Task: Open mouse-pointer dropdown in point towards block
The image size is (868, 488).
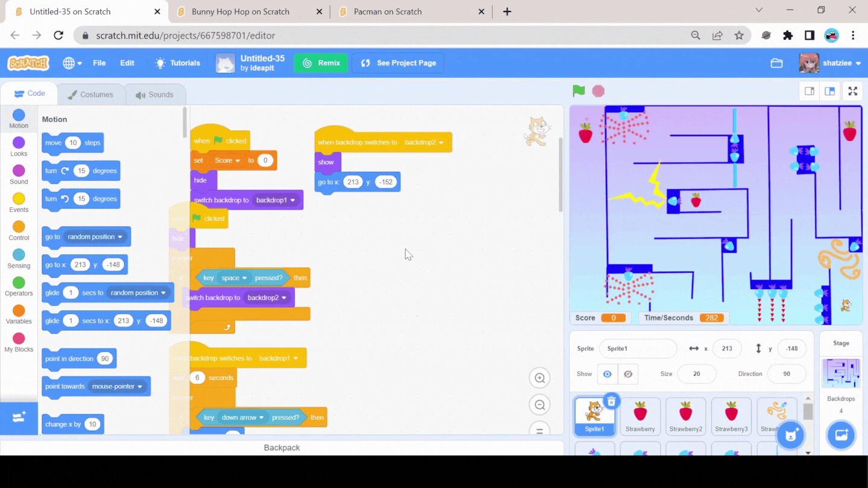Action: [x=118, y=386]
